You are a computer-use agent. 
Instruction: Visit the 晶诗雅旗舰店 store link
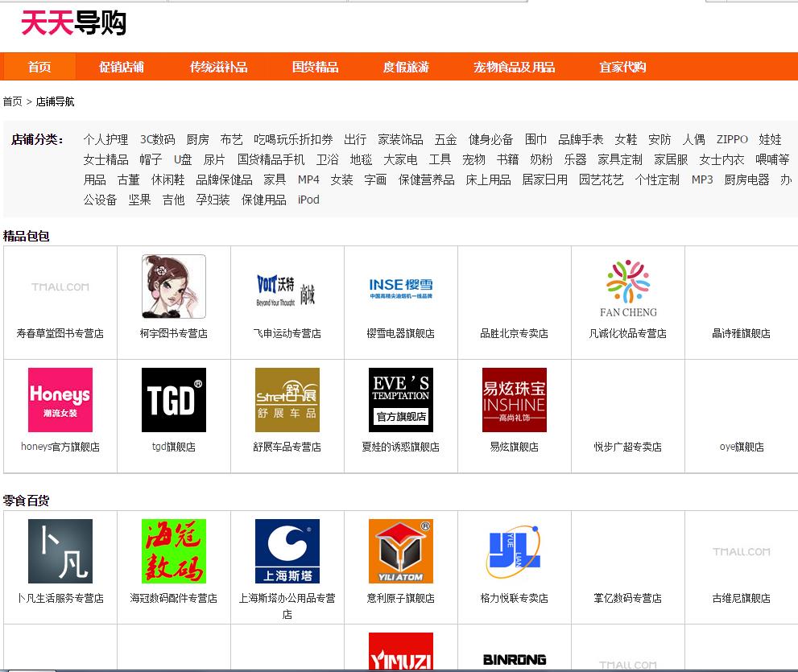pyautogui.click(x=741, y=333)
